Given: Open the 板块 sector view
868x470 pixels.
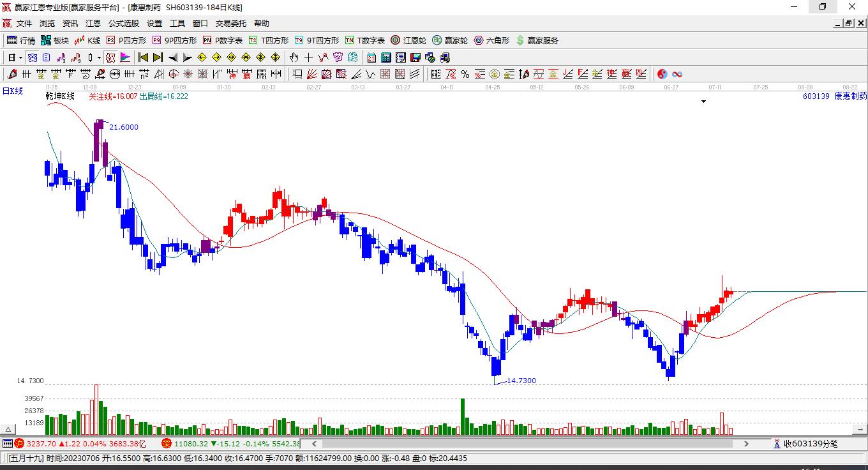Looking at the screenshot, I should point(55,40).
